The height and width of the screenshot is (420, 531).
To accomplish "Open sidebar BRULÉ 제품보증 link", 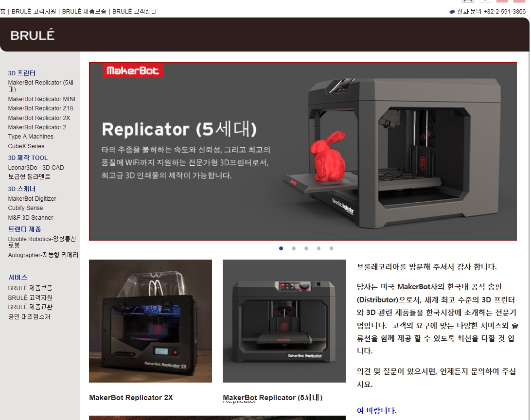I will click(30, 288).
